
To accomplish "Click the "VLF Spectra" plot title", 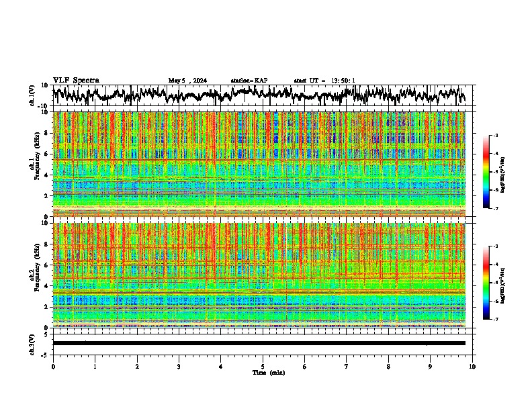I will pyautogui.click(x=76, y=81).
